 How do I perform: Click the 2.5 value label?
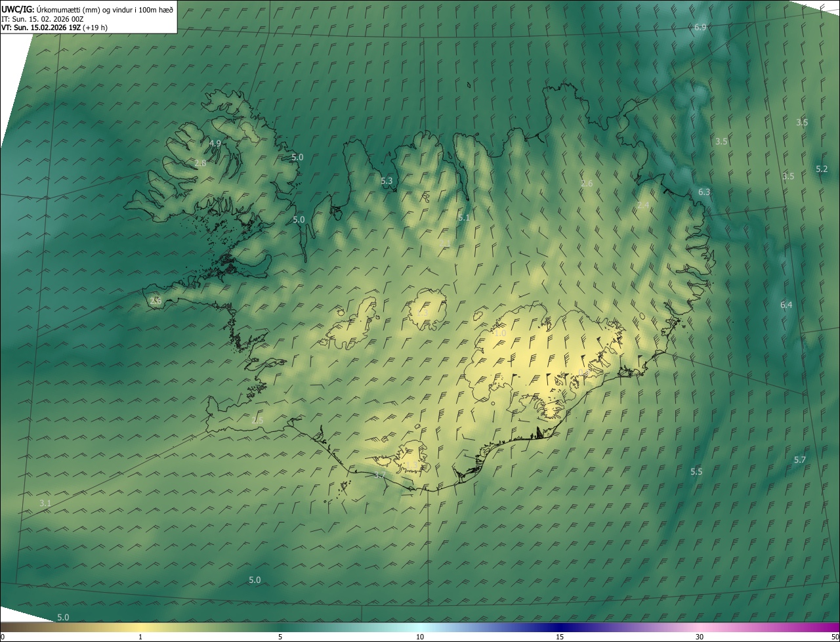pos(257,421)
